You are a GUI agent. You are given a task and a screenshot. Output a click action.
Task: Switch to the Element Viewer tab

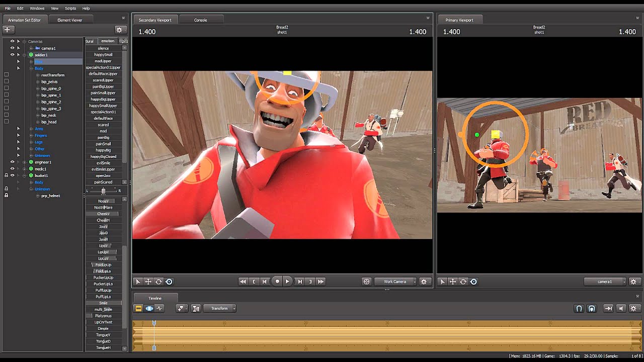pos(70,20)
